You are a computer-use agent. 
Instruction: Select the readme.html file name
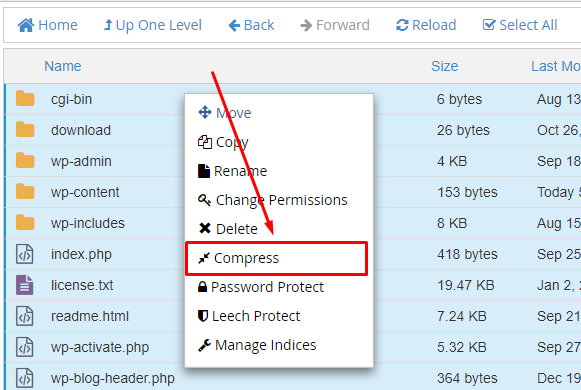(90, 316)
